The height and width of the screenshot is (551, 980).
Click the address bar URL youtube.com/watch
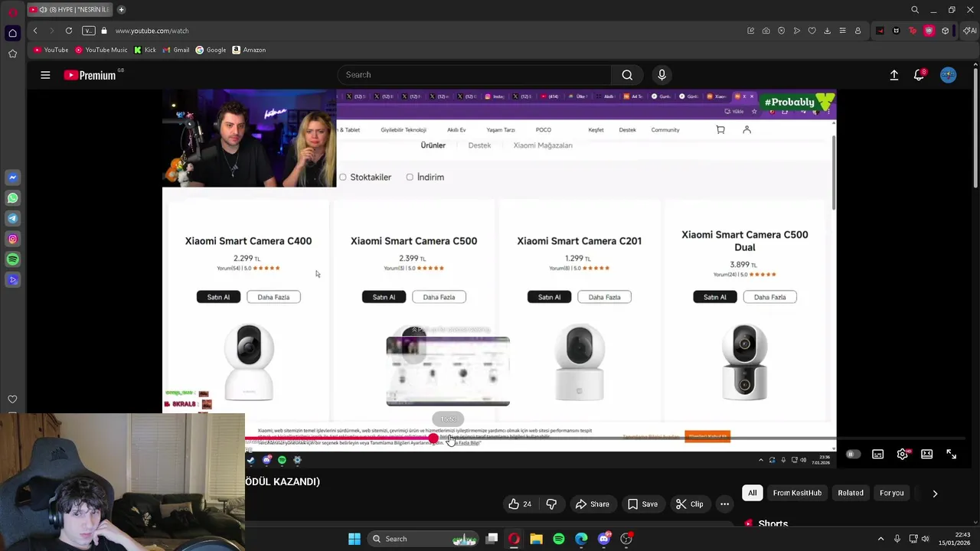152,31
